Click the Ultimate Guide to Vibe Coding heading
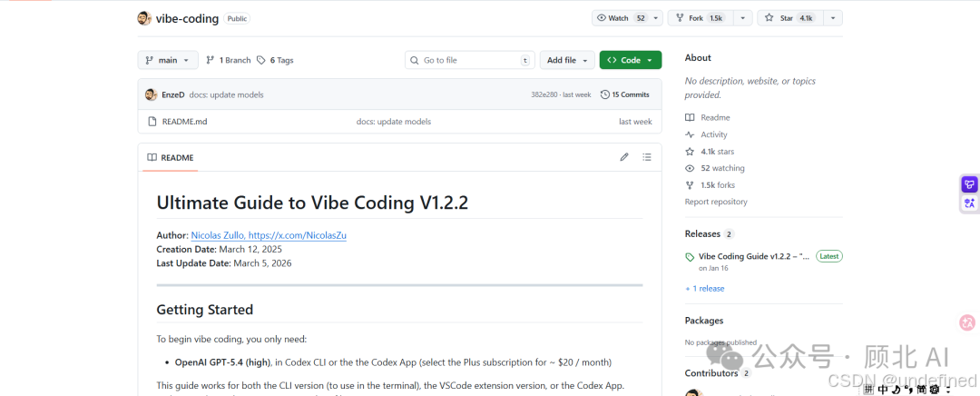The width and height of the screenshot is (980, 396). (x=312, y=203)
